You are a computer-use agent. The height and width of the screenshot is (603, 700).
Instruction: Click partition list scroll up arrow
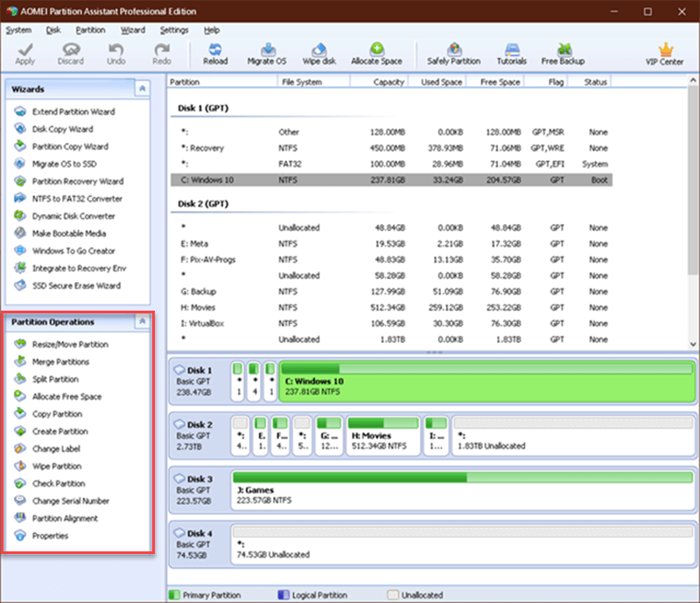click(x=693, y=81)
